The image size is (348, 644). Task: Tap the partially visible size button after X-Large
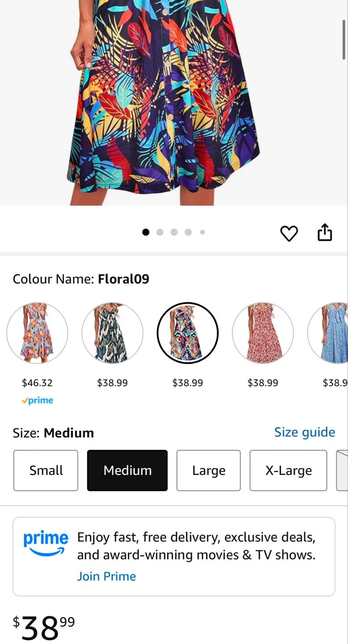pyautogui.click(x=342, y=470)
